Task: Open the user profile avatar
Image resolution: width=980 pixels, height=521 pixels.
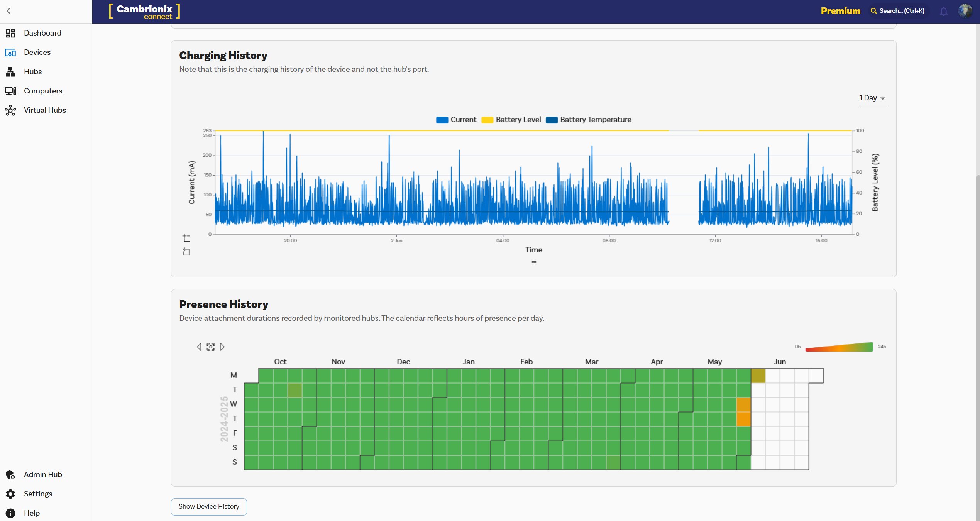Action: 965,11
